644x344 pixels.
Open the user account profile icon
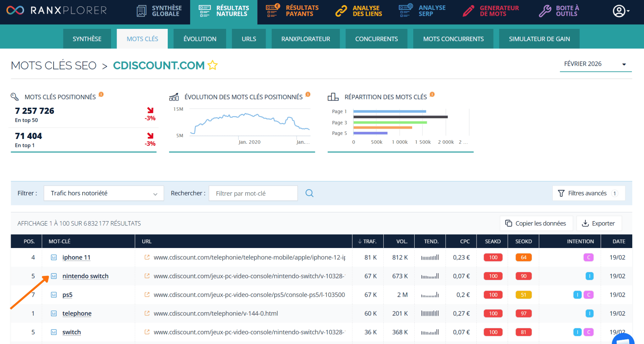619,11
